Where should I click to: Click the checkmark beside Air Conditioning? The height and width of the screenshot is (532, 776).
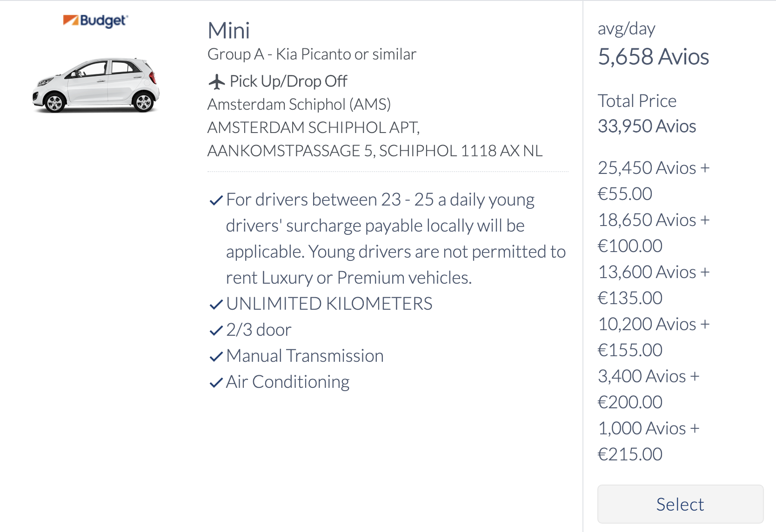(216, 383)
